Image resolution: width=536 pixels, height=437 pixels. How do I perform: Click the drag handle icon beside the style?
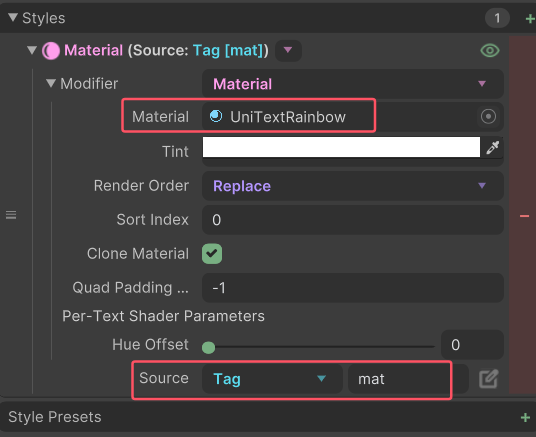pos(11,215)
